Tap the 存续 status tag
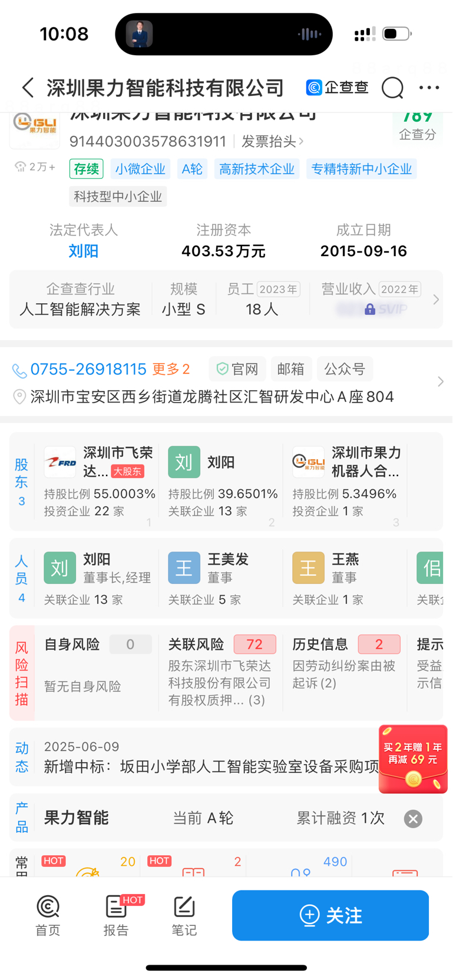The image size is (453, 980). (x=87, y=169)
